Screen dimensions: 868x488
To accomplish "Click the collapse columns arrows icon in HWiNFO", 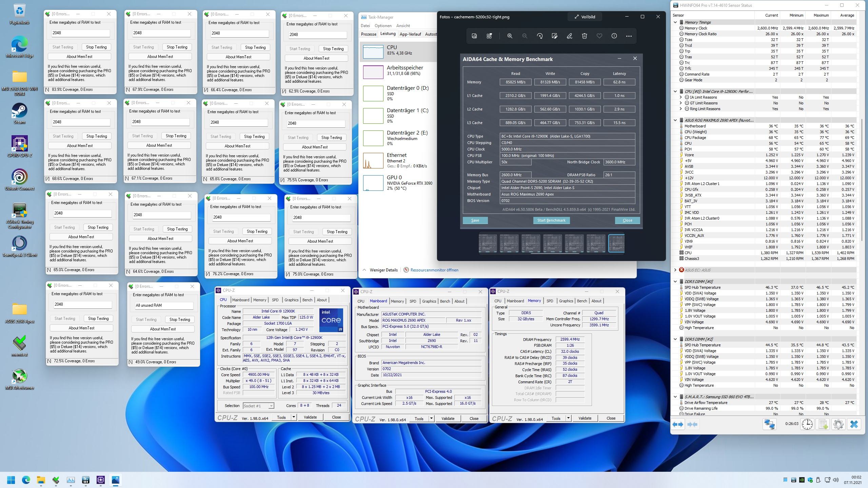I will point(692,424).
